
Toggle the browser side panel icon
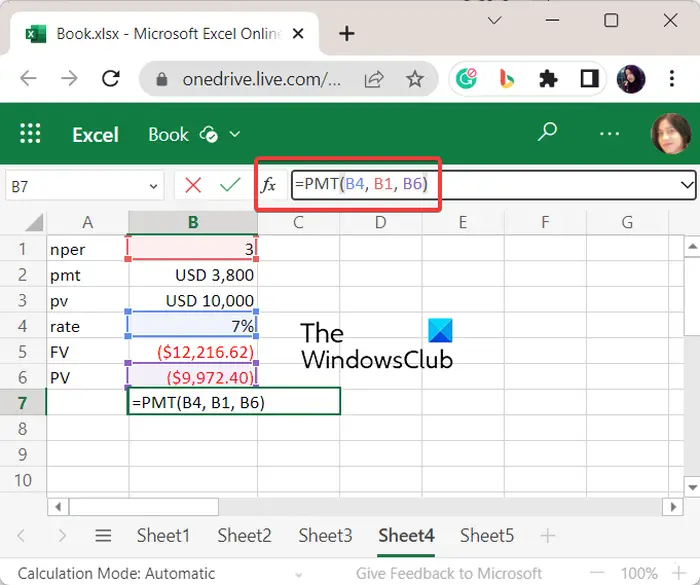point(589,79)
